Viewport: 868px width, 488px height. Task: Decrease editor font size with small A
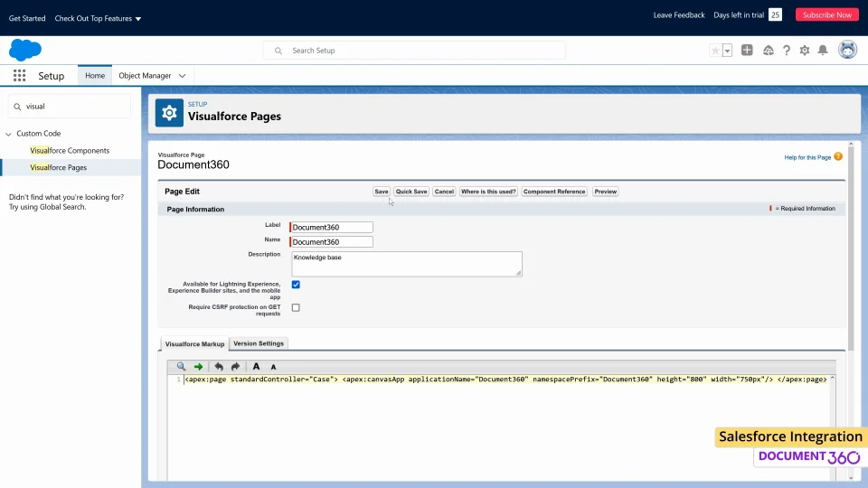[x=273, y=367]
